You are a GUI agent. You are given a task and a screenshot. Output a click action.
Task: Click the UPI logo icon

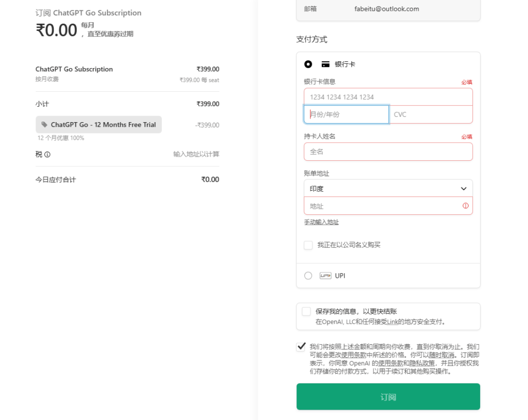(325, 276)
